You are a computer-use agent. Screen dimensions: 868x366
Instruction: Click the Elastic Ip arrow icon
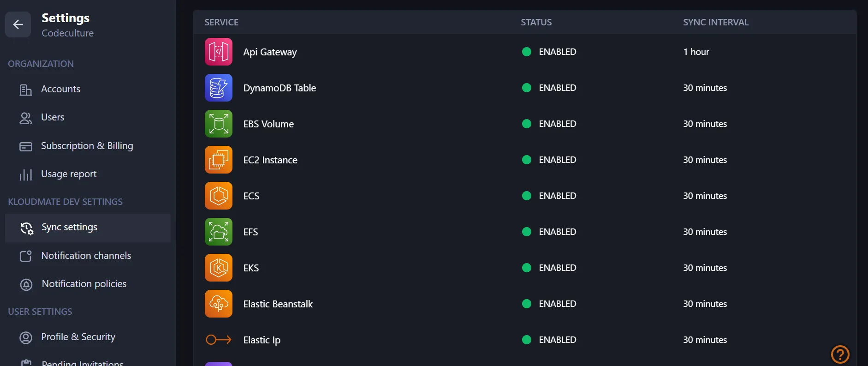pyautogui.click(x=219, y=340)
